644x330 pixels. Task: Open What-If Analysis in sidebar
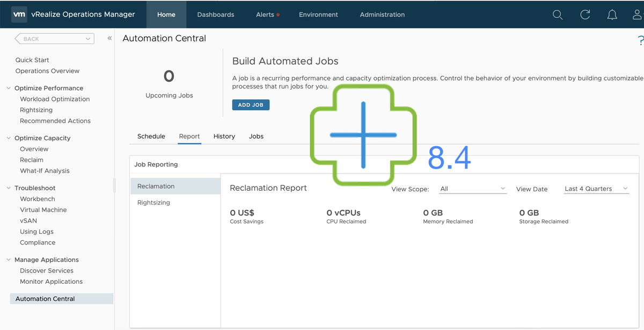[45, 171]
